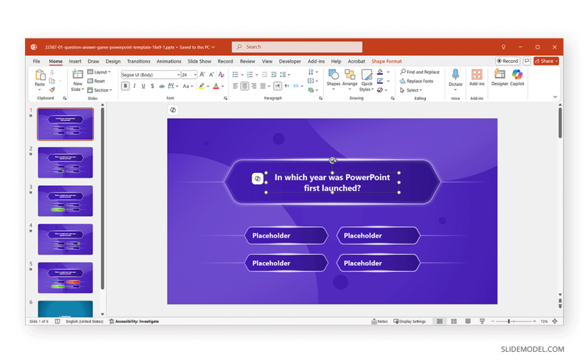Toggle Underline formatting
This screenshot has height=364, width=588.
(x=143, y=86)
